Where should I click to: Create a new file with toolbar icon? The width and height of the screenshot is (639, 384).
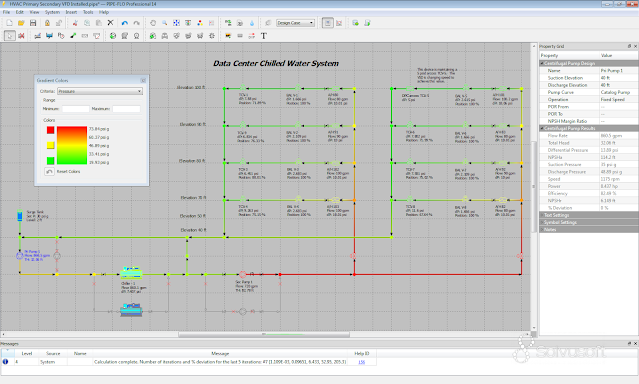click(9, 23)
